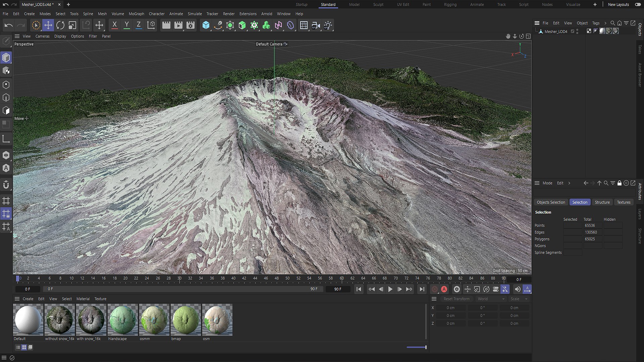
Task: Open Attributes panel hamburger menu
Action: coord(537,183)
